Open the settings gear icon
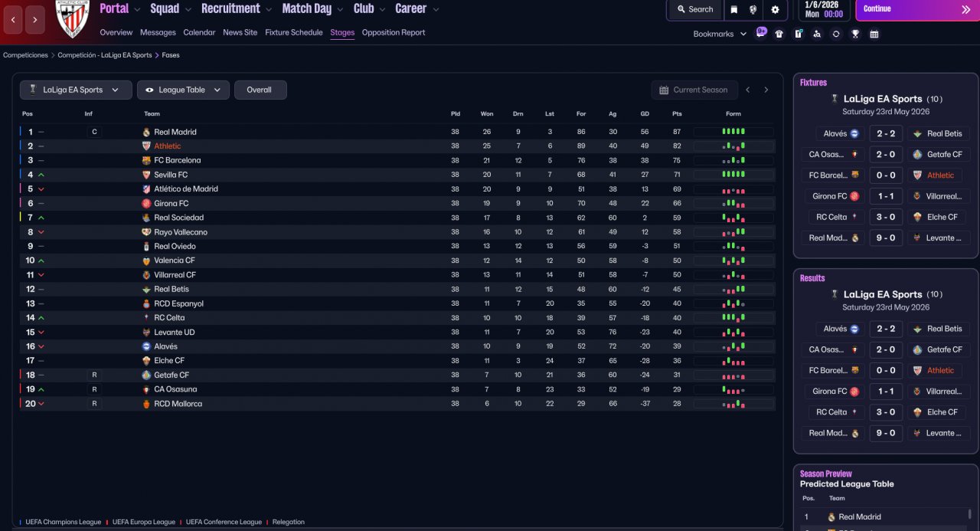980x531 pixels. pos(775,9)
